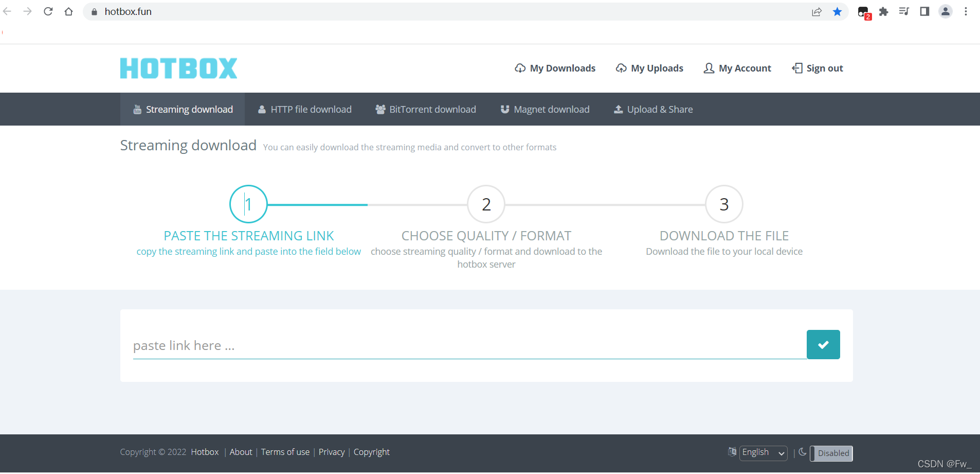Screen dimensions: 980x474
Task: Select step 2 circle
Action: pos(486,204)
